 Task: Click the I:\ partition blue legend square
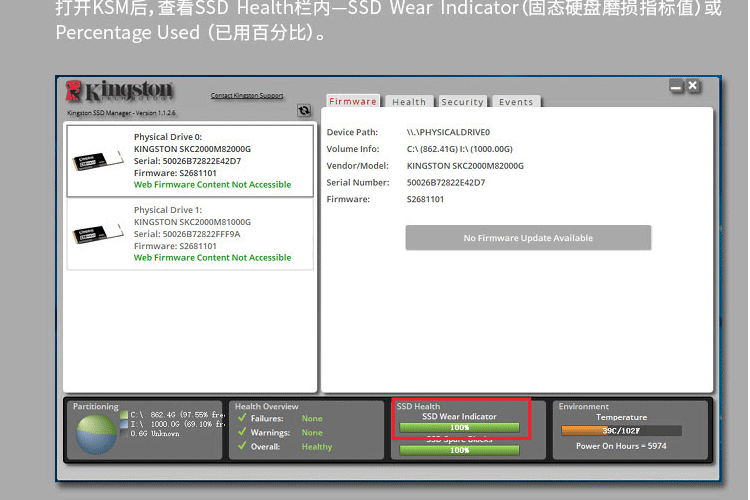pyautogui.click(x=124, y=424)
